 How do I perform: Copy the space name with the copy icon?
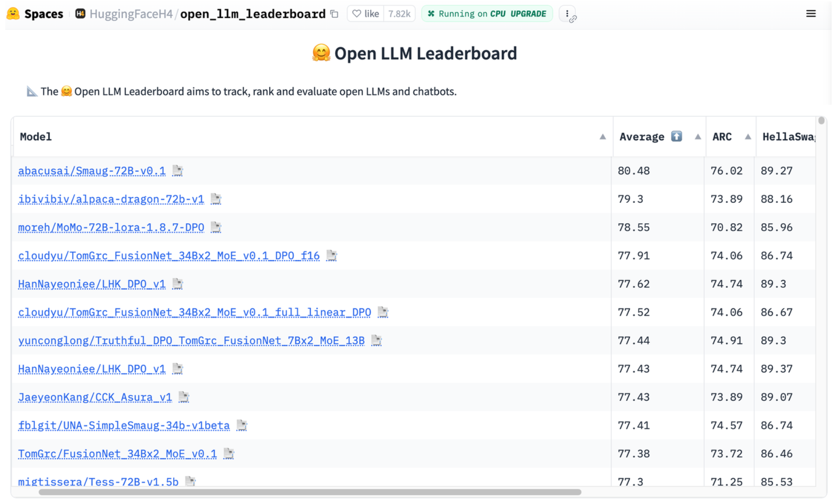coord(334,14)
